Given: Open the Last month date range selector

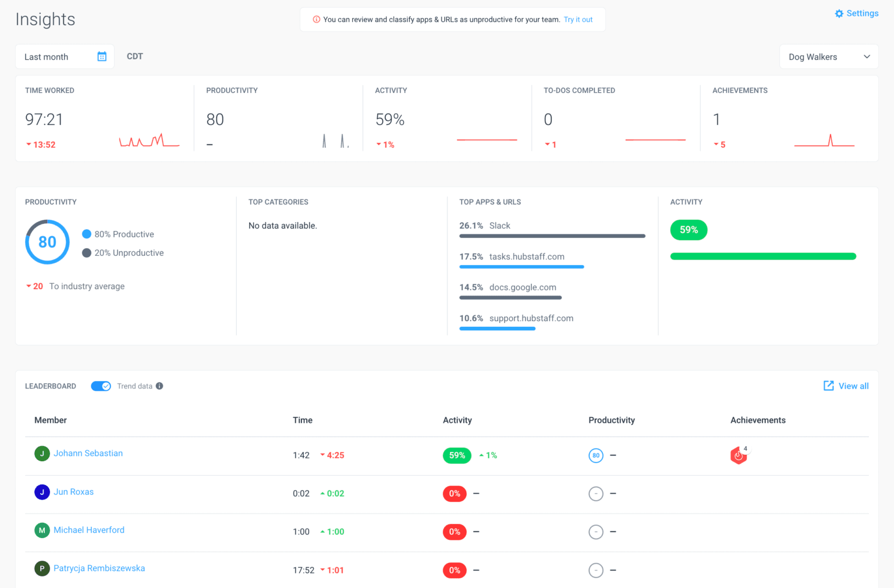Looking at the screenshot, I should 65,56.
